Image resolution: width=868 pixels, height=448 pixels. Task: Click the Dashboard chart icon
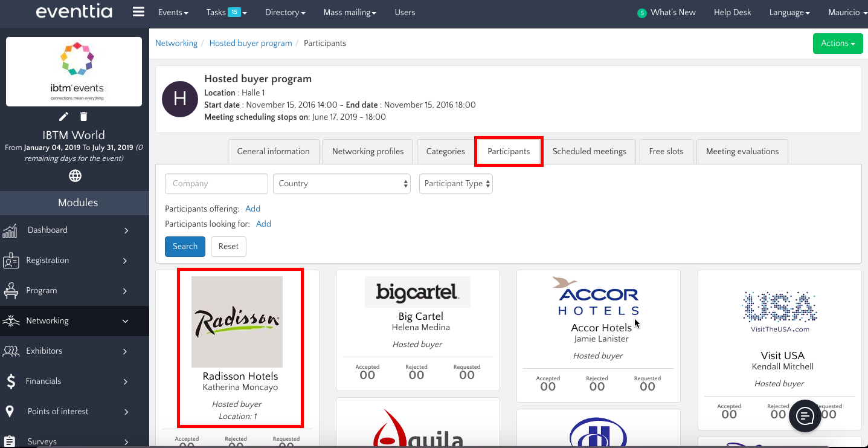click(10, 230)
